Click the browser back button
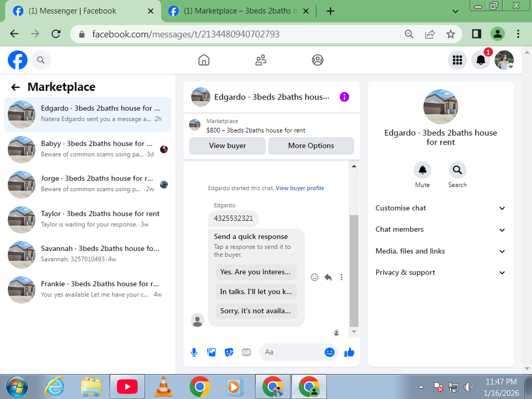Image resolution: width=532 pixels, height=399 pixels. [x=14, y=34]
